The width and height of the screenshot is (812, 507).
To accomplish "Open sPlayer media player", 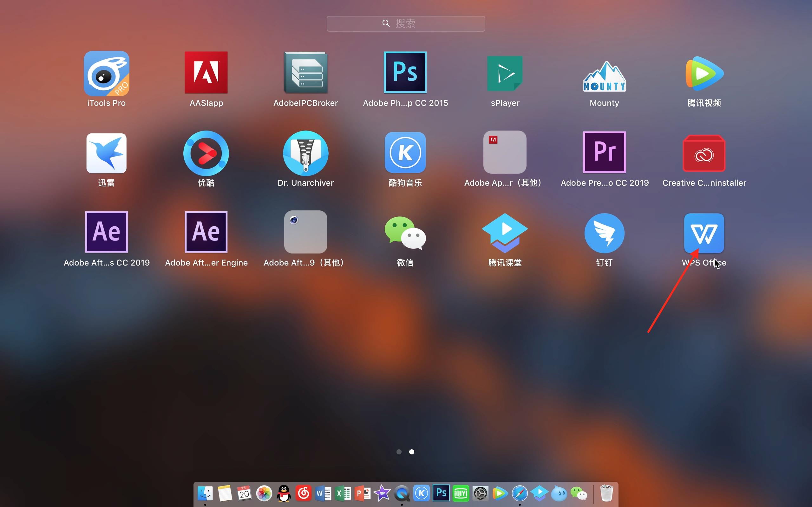I will coord(505,73).
